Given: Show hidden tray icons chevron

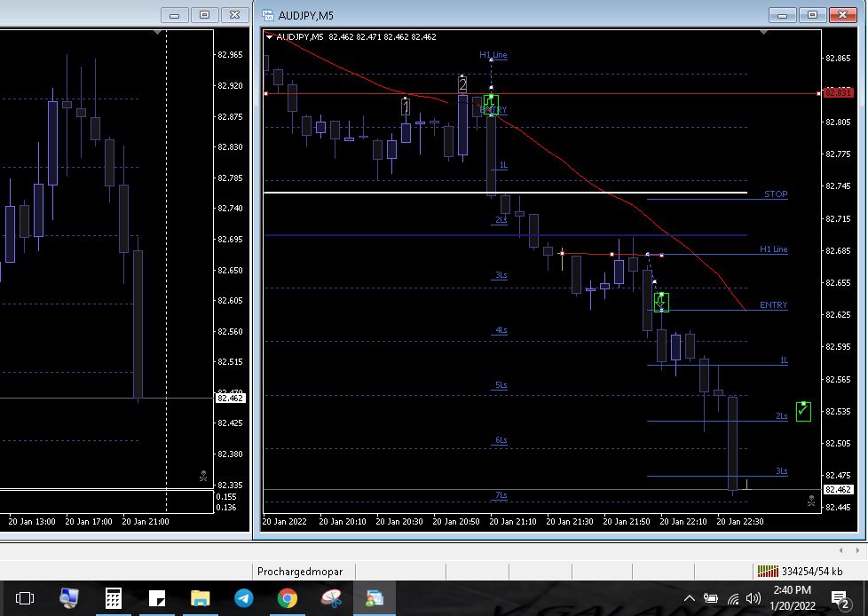Looking at the screenshot, I should (x=690, y=598).
